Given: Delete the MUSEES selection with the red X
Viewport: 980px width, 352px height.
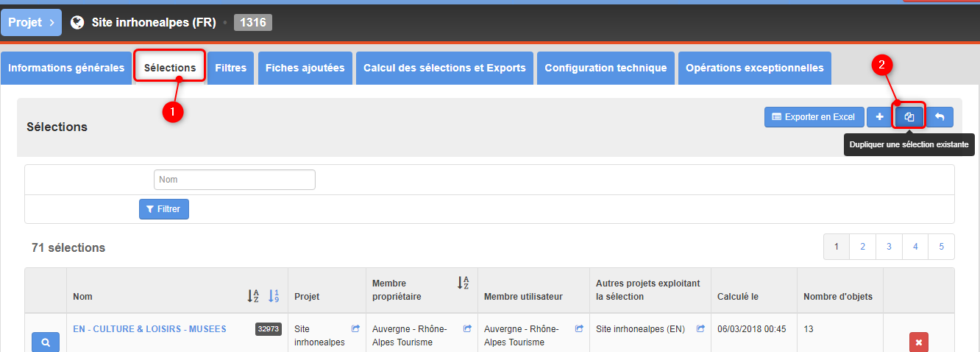Looking at the screenshot, I should (x=919, y=342).
